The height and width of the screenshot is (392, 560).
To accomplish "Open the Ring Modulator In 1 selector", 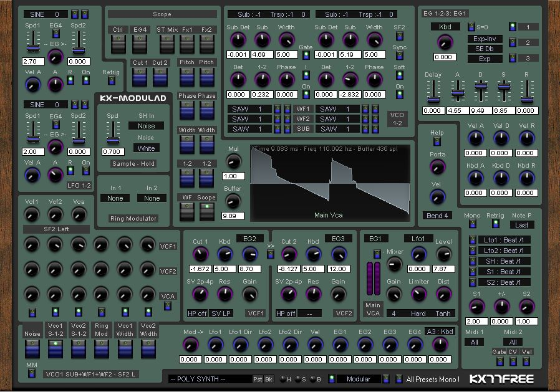I will (x=115, y=198).
